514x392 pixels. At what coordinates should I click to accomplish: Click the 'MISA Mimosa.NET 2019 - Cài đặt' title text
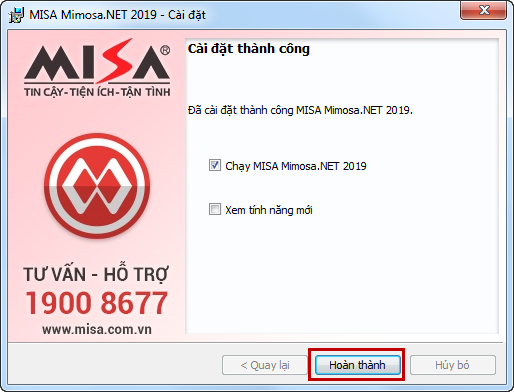tap(117, 15)
